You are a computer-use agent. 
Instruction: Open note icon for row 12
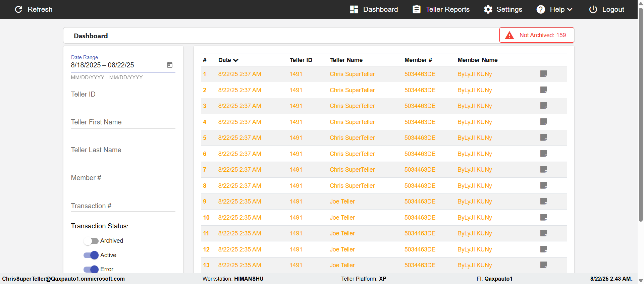pos(544,249)
